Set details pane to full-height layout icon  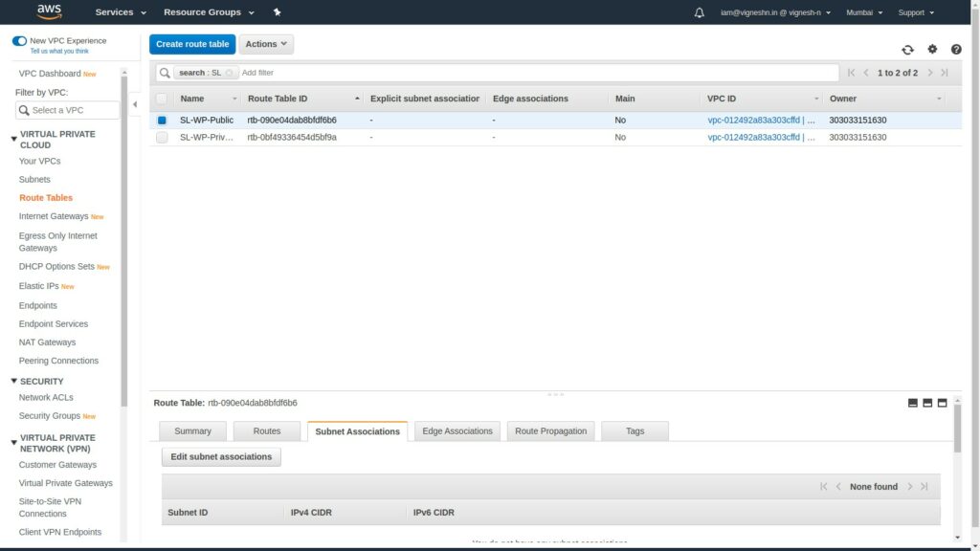(x=942, y=403)
